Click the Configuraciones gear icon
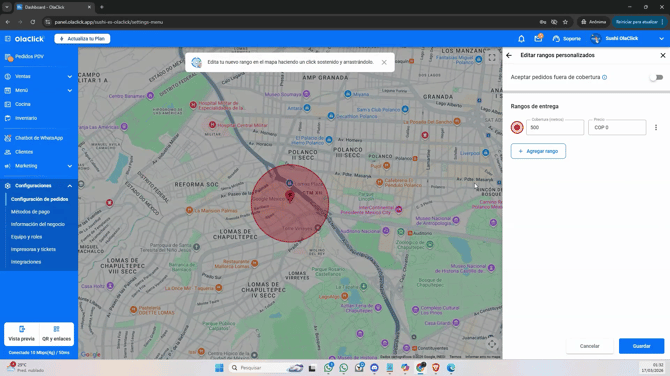The height and width of the screenshot is (376, 670). coord(8,186)
